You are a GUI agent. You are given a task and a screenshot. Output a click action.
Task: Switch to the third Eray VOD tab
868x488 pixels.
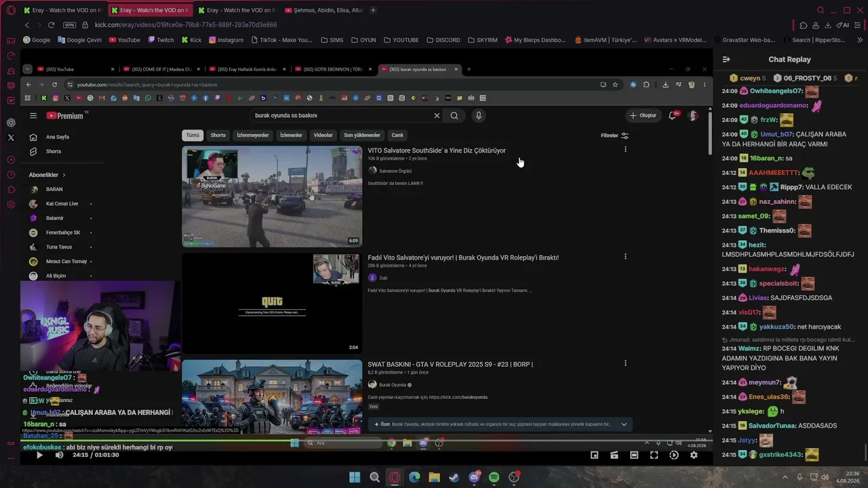tap(237, 10)
